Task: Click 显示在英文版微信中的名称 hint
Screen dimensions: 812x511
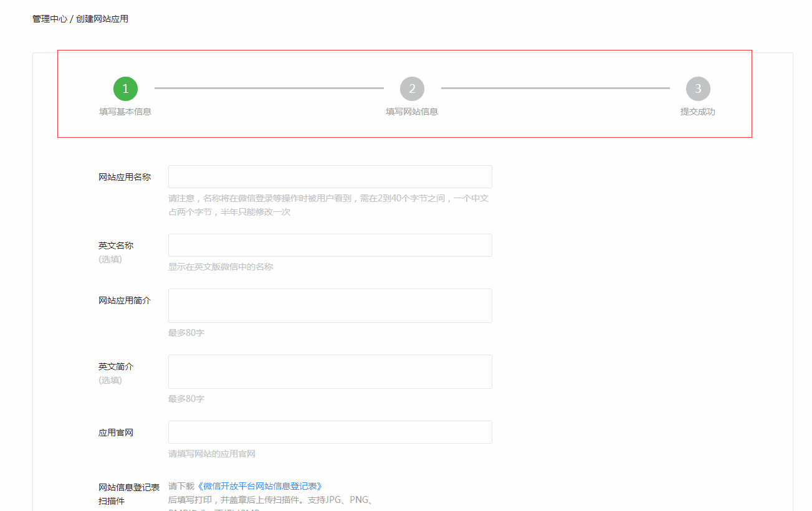Action: tap(221, 267)
